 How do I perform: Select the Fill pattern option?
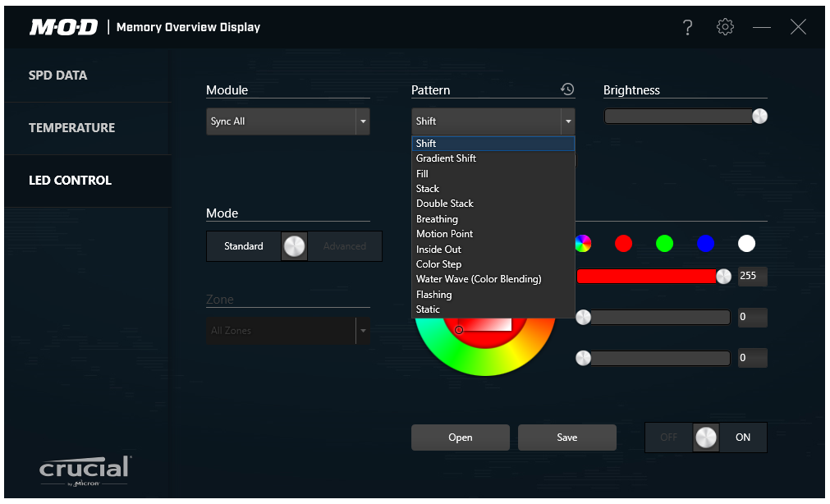[493, 174]
